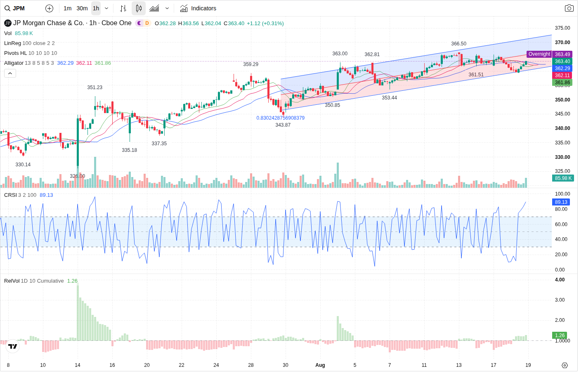Screen dimensions: 586x392
Task: Click the 0.8302428756908379 LinReg value label
Action: 281,118
